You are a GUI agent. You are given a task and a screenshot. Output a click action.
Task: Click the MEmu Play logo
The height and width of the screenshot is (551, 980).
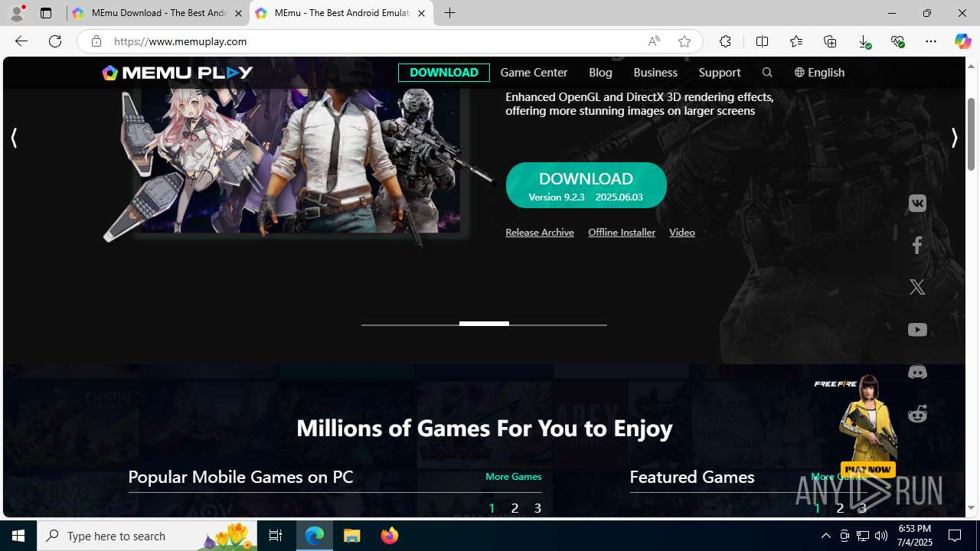[178, 73]
